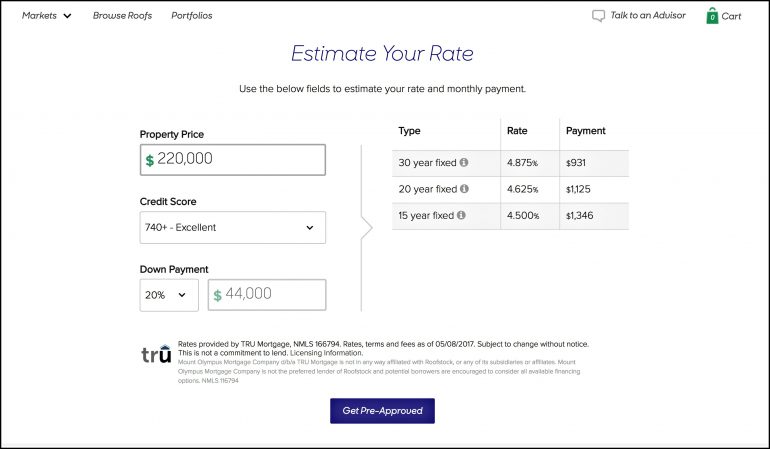Click the Get Pre-Approved button

pos(383,411)
